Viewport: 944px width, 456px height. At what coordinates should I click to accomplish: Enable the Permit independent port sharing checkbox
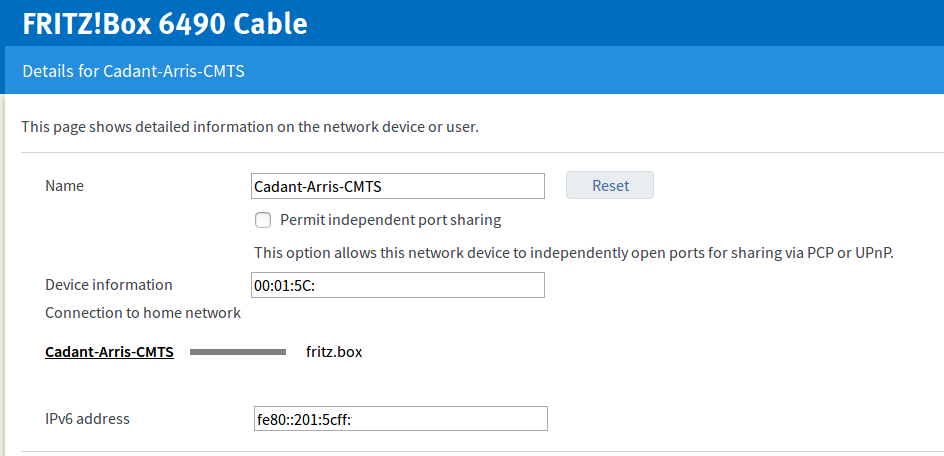coord(263,220)
